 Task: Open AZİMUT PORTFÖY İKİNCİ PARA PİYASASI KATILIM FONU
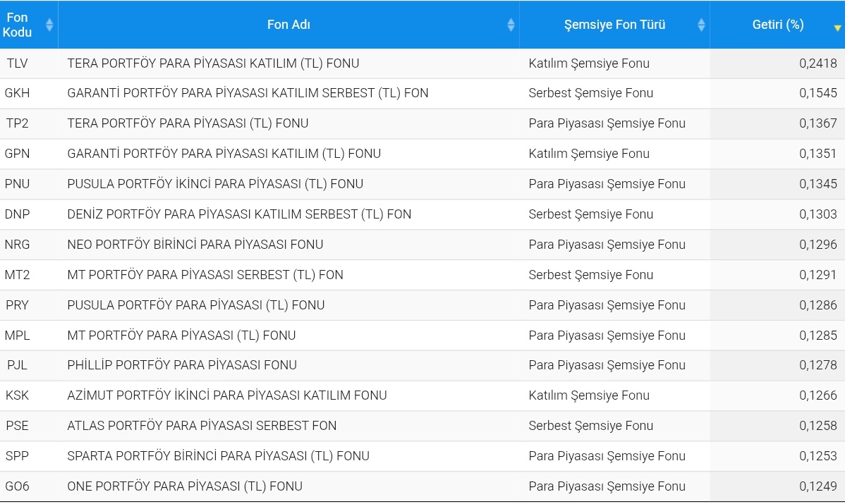227,395
